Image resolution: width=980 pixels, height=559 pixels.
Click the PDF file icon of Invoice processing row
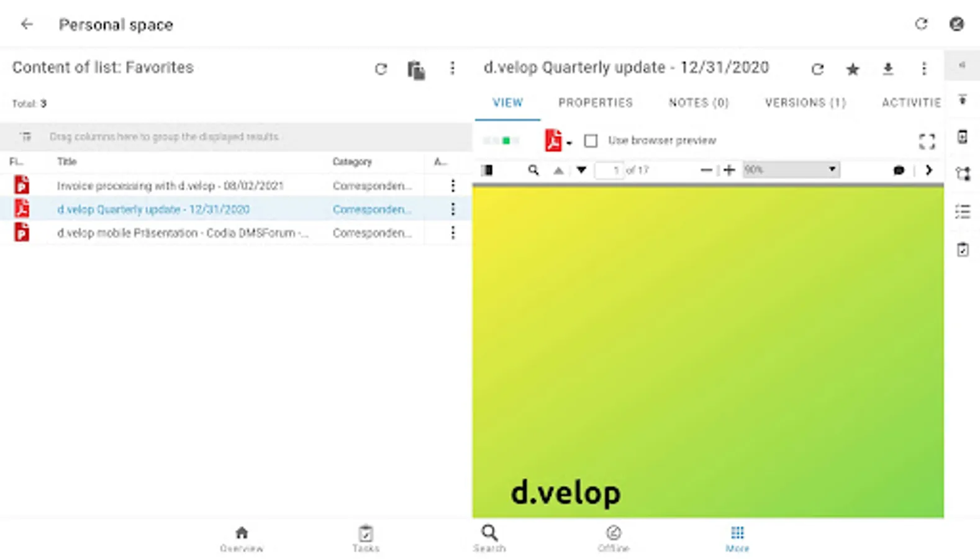point(22,185)
